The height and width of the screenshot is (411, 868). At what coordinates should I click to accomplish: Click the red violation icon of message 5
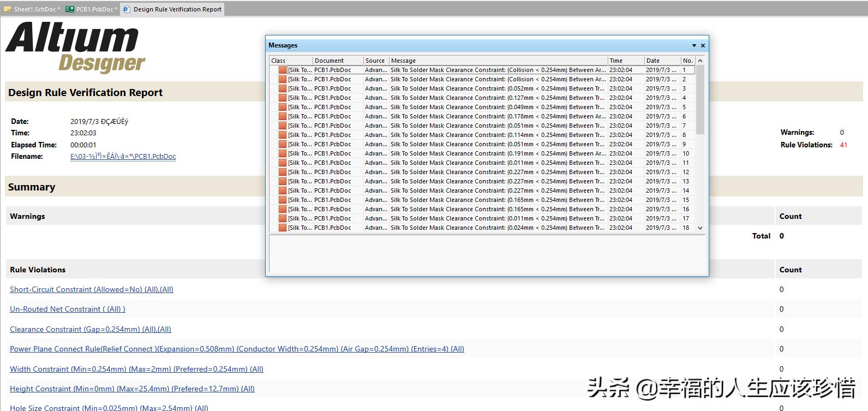tap(283, 107)
